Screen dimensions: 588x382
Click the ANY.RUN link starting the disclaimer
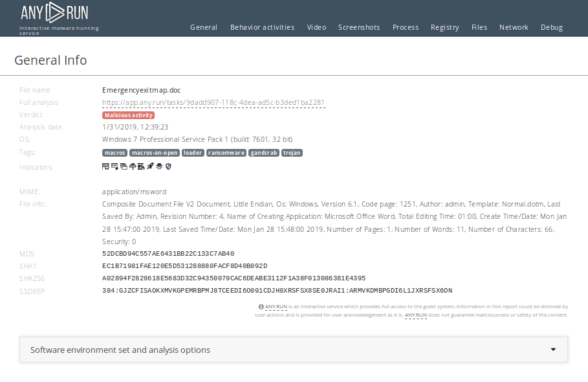(276, 307)
